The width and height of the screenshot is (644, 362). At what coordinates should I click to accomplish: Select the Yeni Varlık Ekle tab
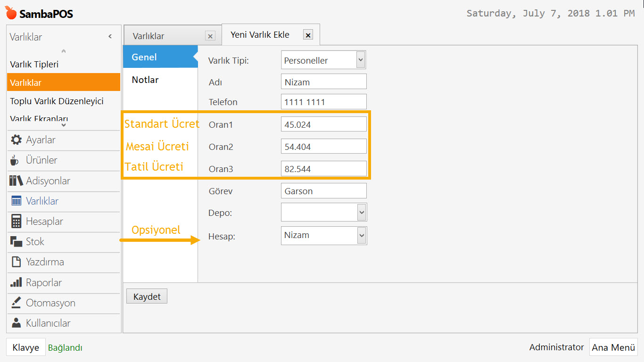point(261,34)
